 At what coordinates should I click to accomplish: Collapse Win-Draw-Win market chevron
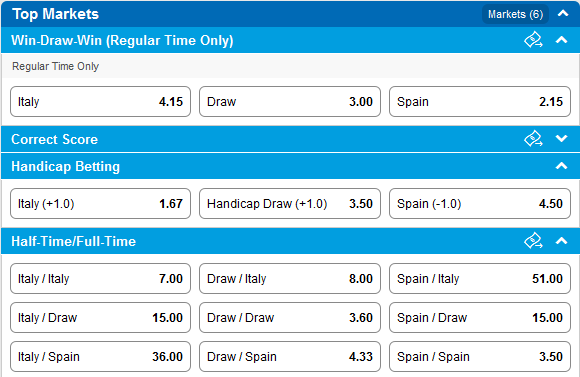(561, 40)
